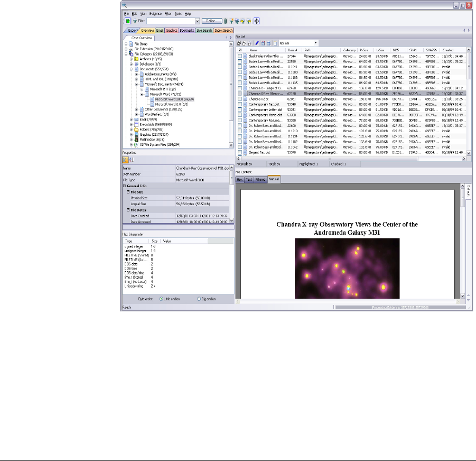Sort file list by Name column header
The height and width of the screenshot is (461, 476).
point(266,50)
